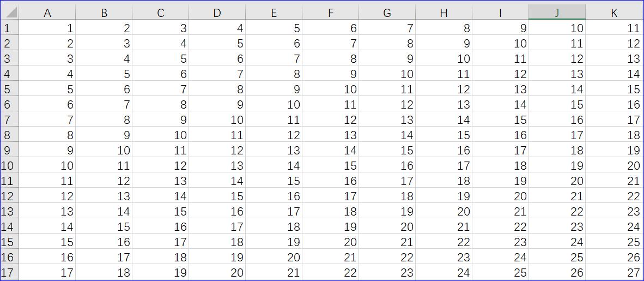This screenshot has height=281, width=644.
Task: Select cell K17 containing 27
Action: [614, 272]
